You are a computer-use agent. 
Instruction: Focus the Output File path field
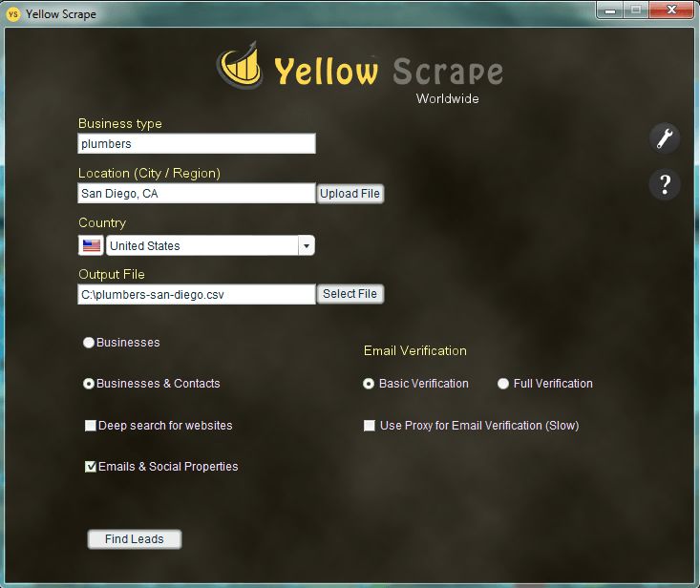[x=197, y=294]
